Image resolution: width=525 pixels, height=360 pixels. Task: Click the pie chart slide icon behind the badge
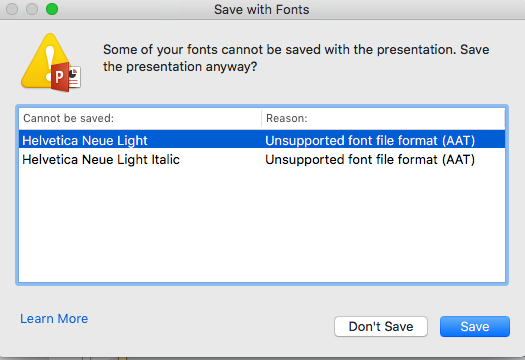(74, 77)
